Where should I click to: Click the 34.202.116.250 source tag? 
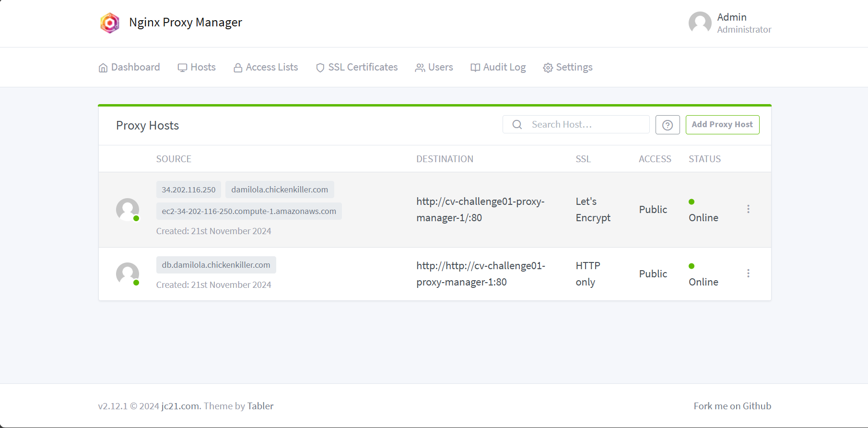tap(188, 190)
